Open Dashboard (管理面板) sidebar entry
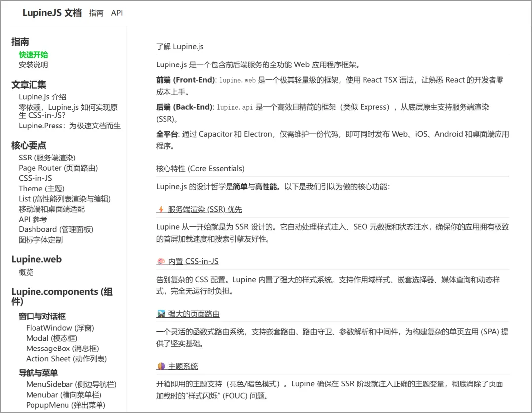 [x=56, y=229]
